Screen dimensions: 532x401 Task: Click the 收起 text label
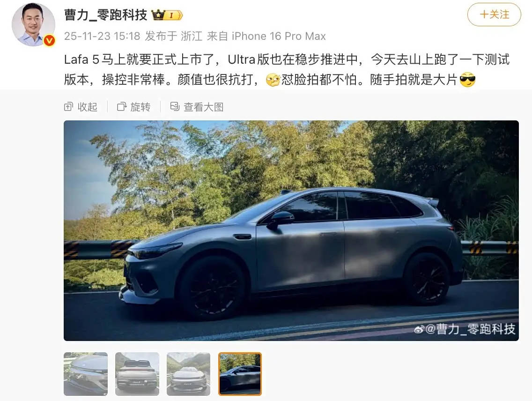[x=88, y=107]
